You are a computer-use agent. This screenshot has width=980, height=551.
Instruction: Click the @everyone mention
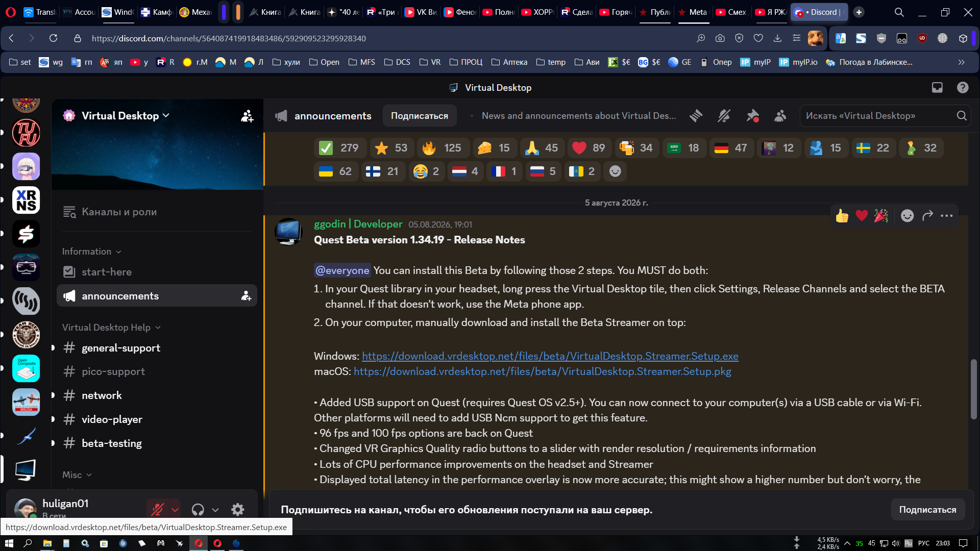point(342,270)
